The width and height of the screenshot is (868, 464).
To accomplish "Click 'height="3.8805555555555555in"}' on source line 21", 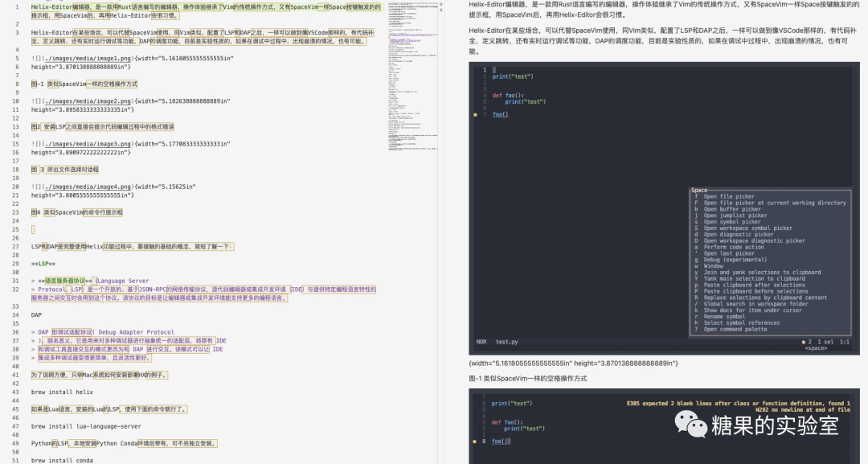I will point(83,195).
